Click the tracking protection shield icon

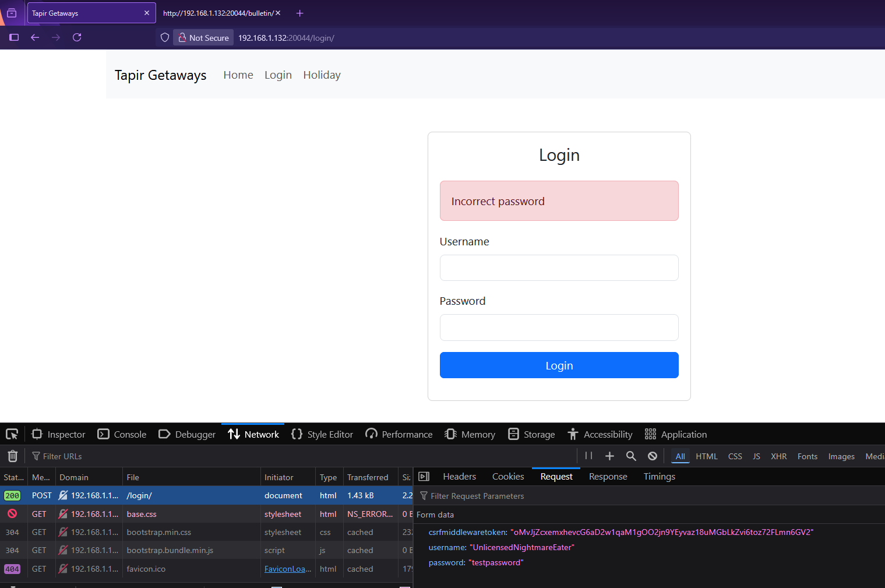pos(165,38)
